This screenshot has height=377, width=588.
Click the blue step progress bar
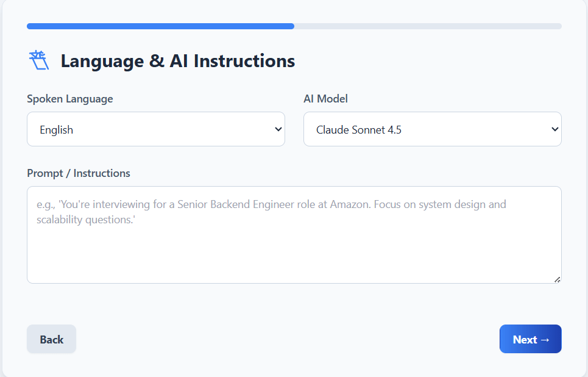[294, 26]
